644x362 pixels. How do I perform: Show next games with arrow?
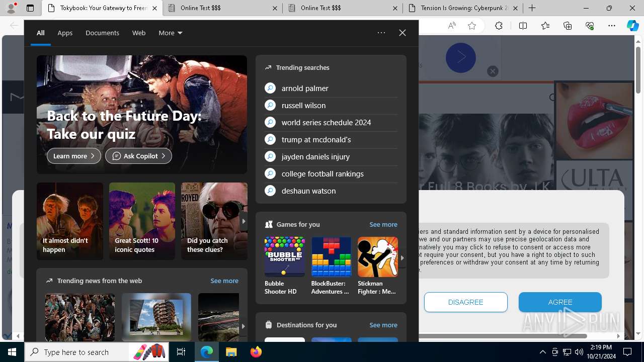402,257
